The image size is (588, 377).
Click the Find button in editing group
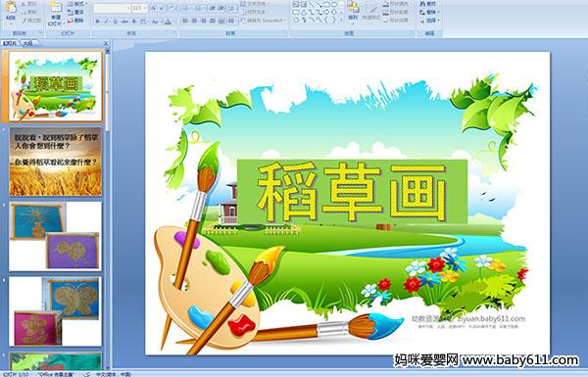click(428, 3)
